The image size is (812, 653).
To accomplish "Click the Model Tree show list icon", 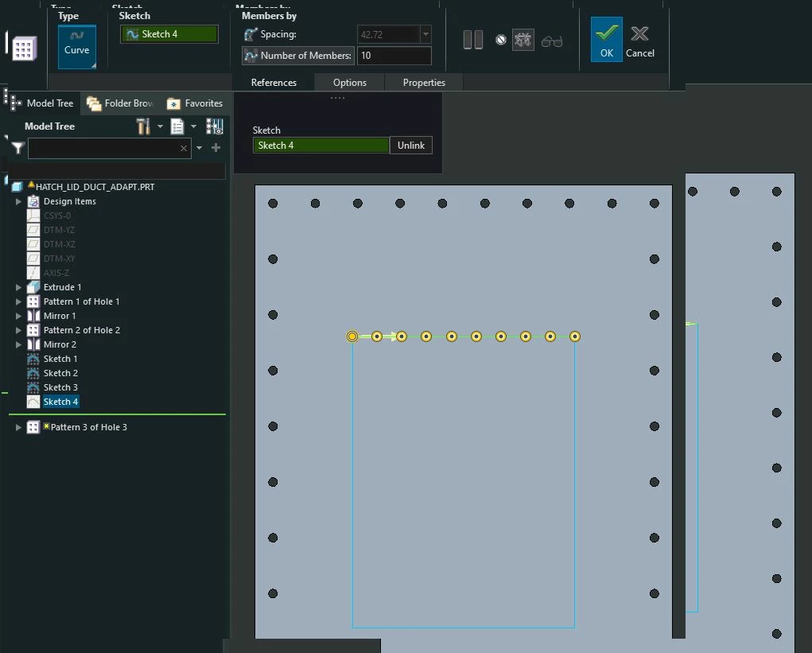I will coord(177,126).
